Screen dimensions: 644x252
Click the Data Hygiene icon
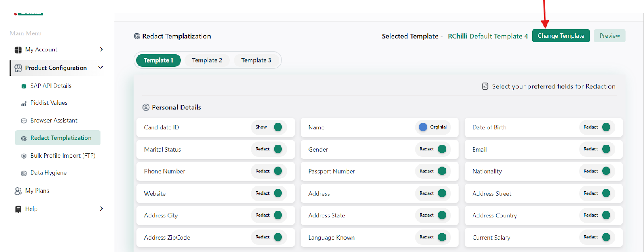(24, 173)
